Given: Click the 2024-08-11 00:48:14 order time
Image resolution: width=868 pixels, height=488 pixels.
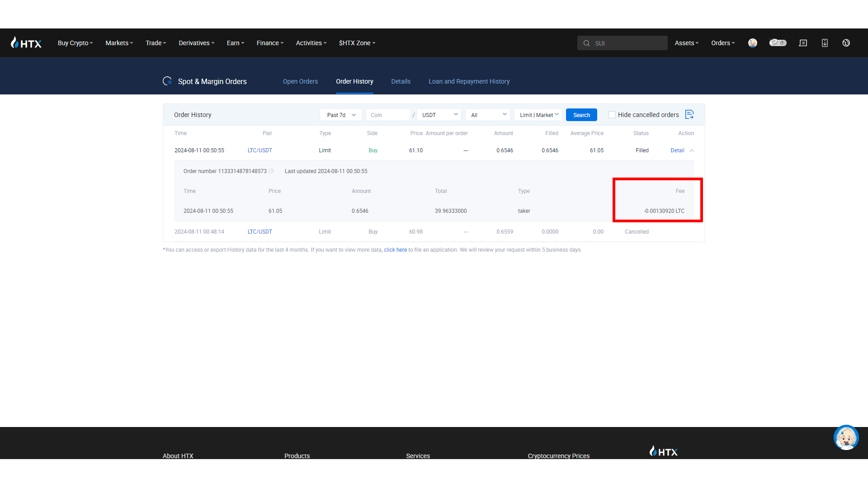Looking at the screenshot, I should click(199, 232).
